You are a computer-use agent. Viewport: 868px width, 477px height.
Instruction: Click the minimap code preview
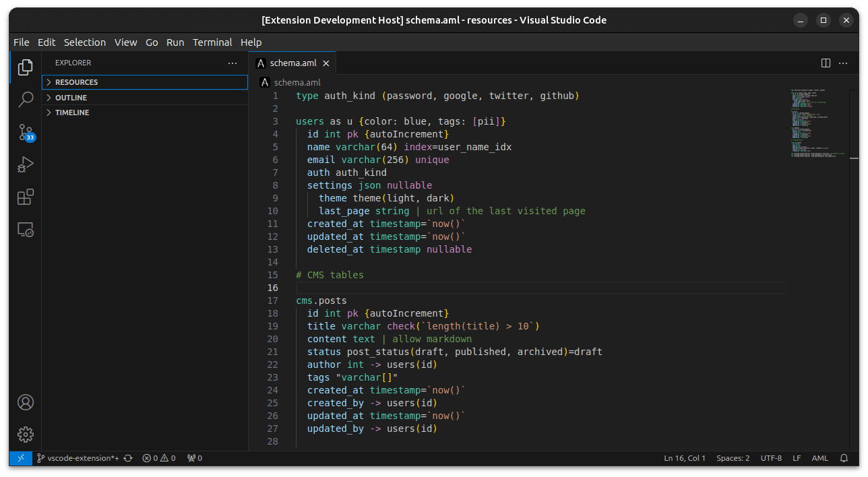(x=817, y=123)
